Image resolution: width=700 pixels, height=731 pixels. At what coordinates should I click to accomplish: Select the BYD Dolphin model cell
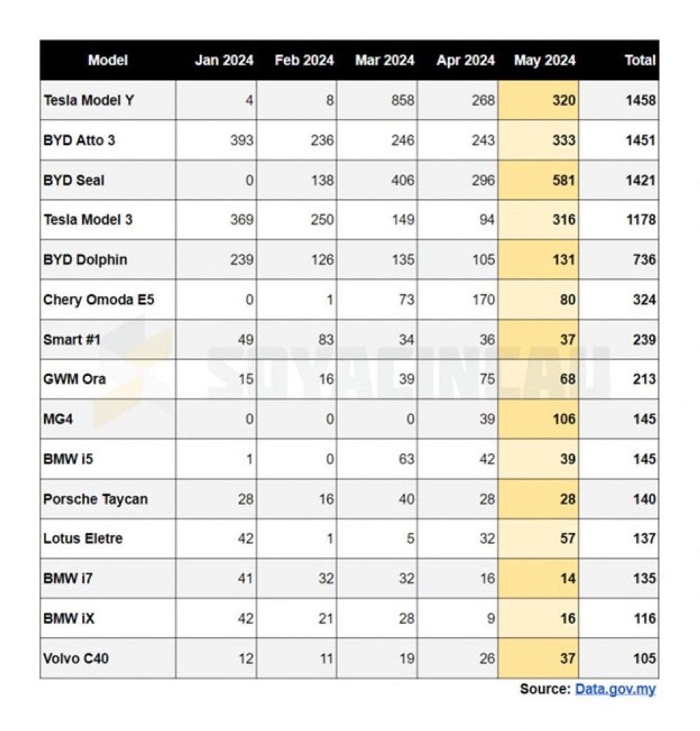85,260
